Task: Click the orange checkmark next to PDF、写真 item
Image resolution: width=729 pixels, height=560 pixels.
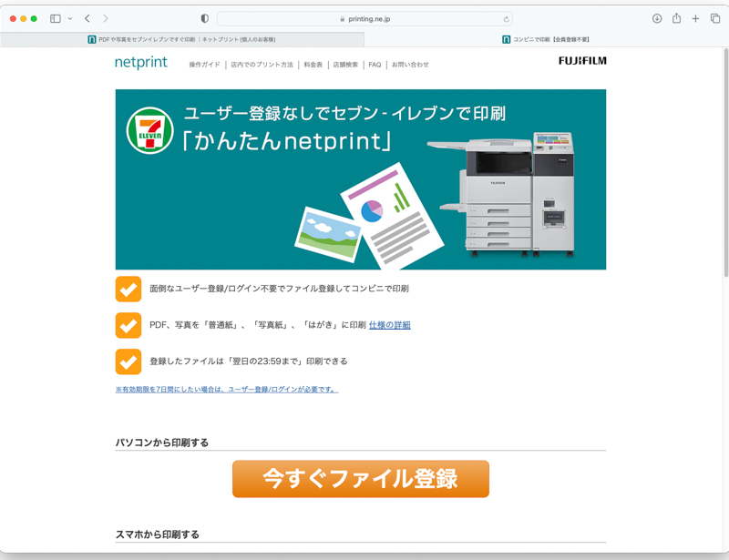Action: pos(128,325)
